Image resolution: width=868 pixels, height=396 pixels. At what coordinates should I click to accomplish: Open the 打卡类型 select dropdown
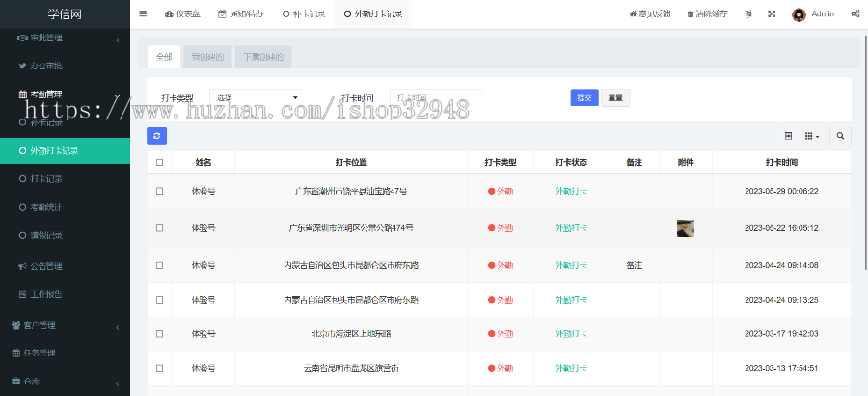(x=256, y=98)
